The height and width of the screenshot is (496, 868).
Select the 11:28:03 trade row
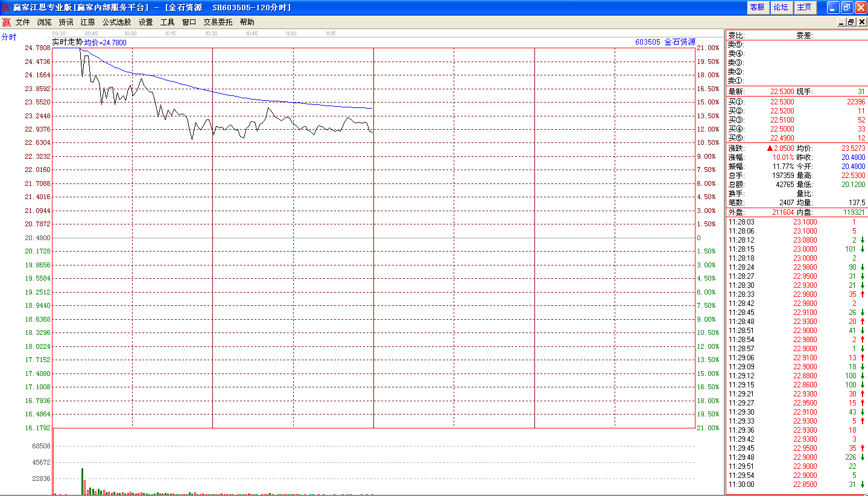coord(796,222)
